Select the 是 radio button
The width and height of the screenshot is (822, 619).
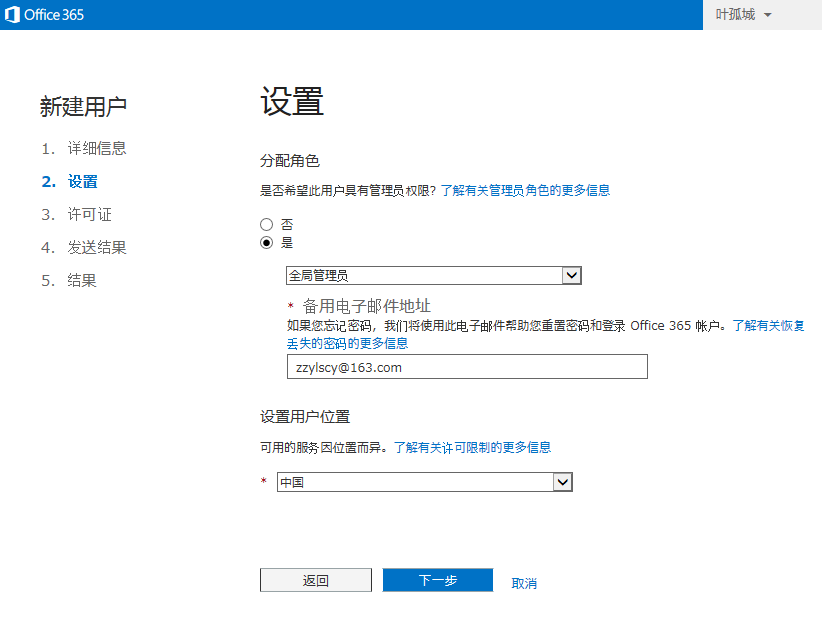(x=267, y=242)
